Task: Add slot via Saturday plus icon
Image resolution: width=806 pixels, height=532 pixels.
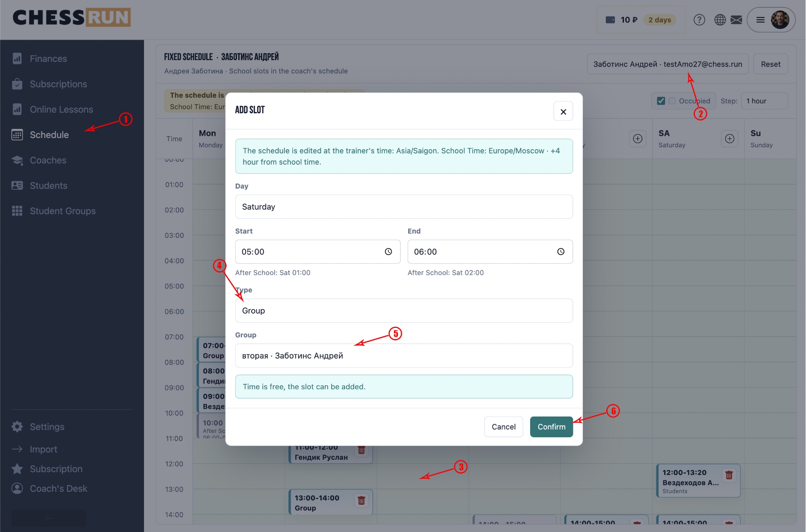Action: [729, 138]
